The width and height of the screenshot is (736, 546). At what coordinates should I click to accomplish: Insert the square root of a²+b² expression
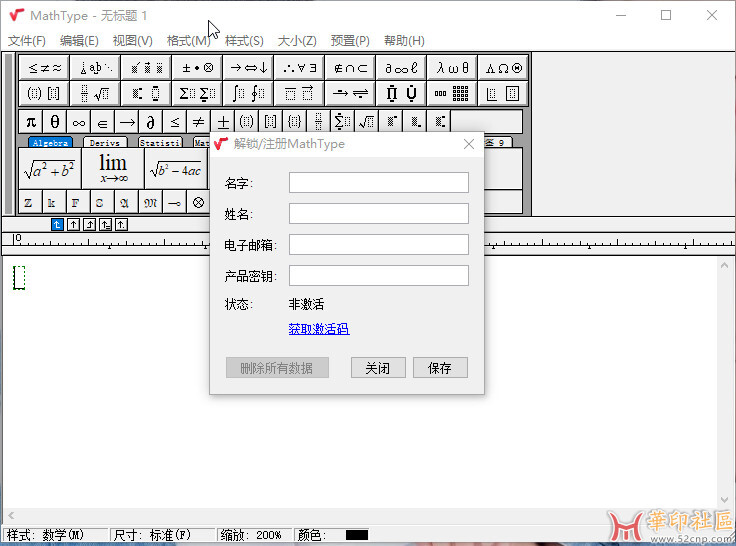(x=50, y=169)
